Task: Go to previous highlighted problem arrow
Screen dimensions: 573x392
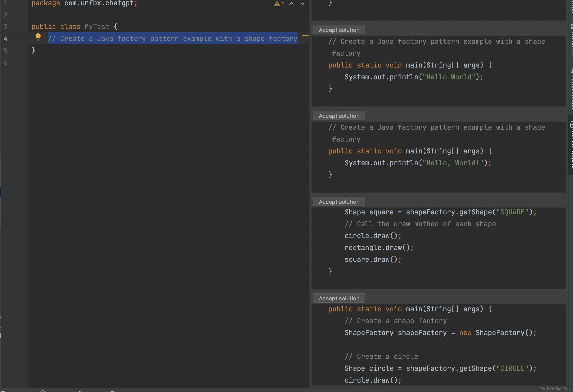Action: click(291, 4)
